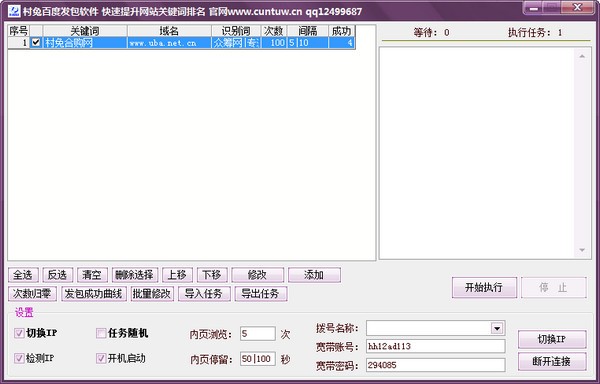
Task: Uncheck the row 1 task checkbox
Action: [36, 42]
